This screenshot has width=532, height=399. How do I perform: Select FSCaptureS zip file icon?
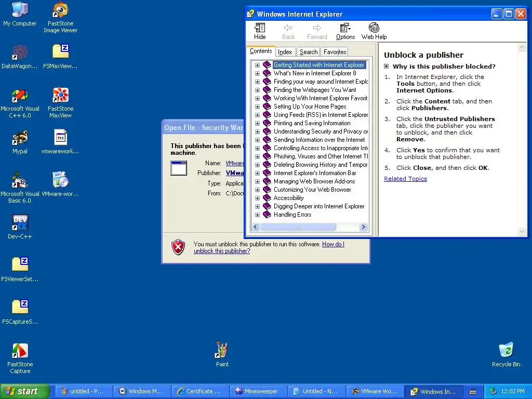coord(20,312)
